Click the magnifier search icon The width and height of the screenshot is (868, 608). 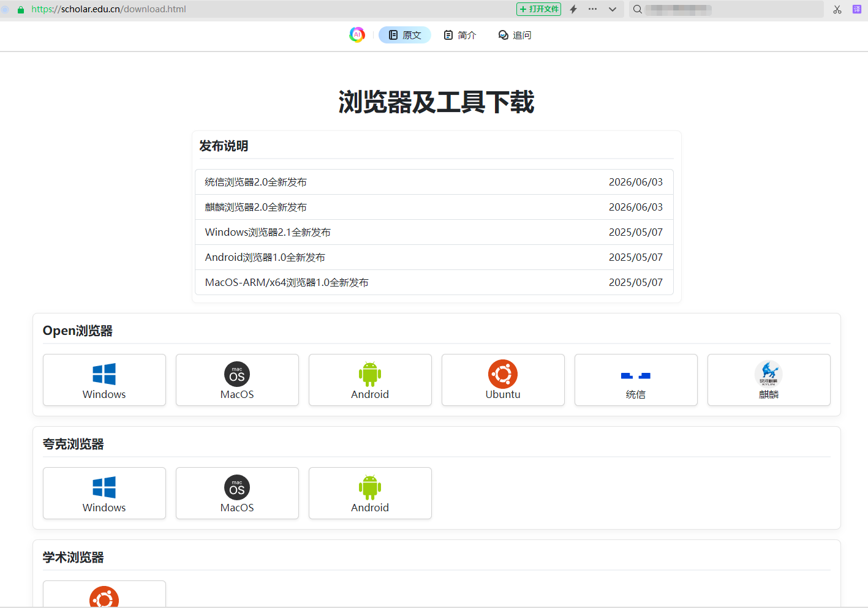(638, 9)
